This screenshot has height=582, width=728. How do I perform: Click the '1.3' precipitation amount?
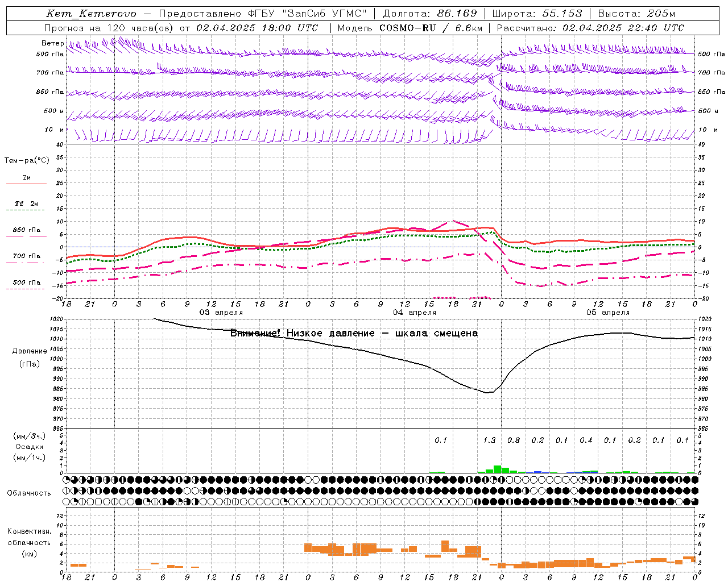pos(489,440)
